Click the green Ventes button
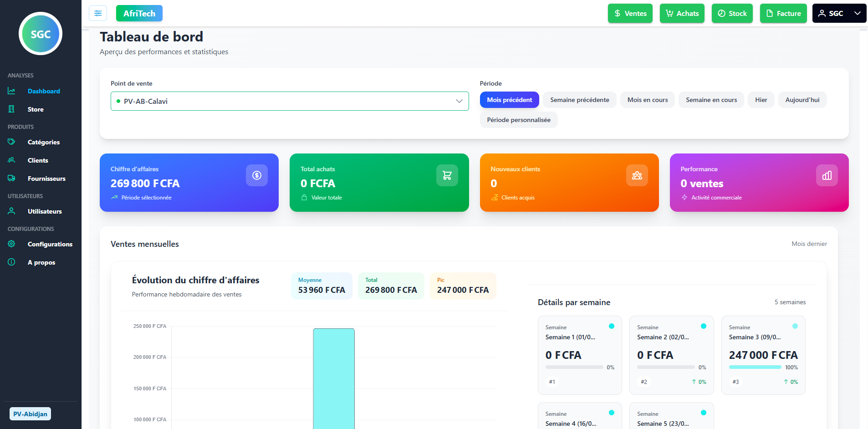 (x=630, y=13)
